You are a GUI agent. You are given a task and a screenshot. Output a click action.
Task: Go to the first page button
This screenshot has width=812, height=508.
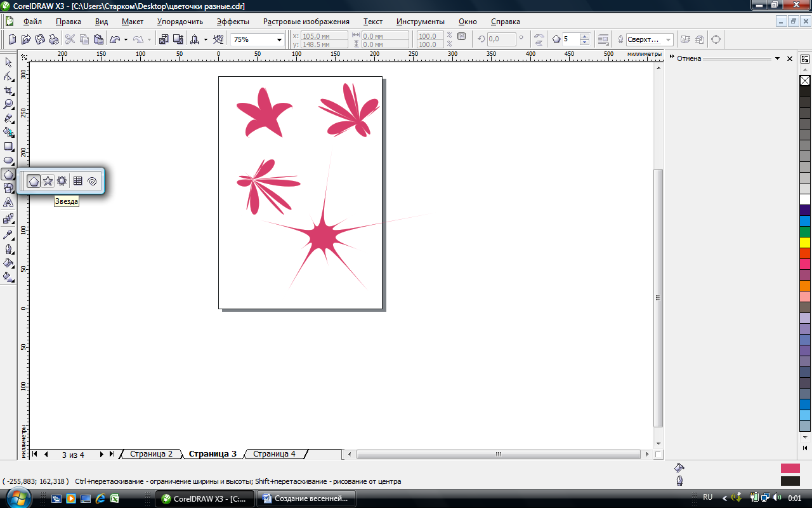[34, 454]
